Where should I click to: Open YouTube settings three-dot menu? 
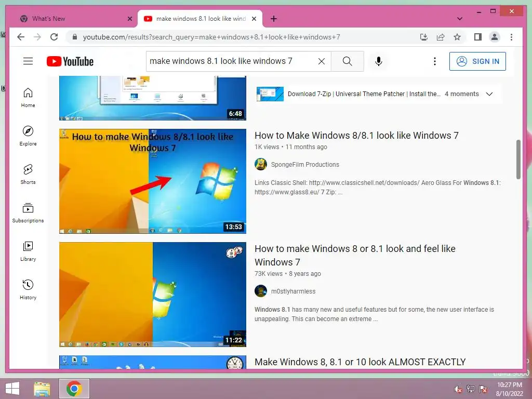[x=435, y=61]
